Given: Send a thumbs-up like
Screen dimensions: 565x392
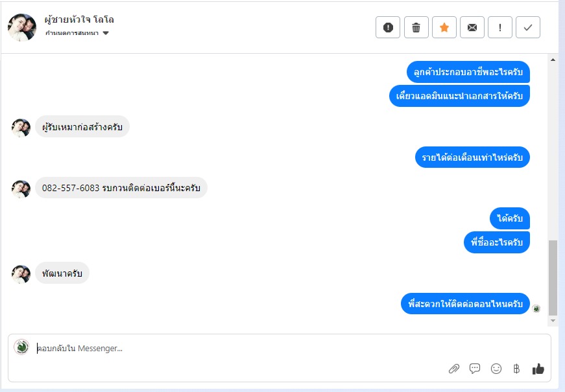Looking at the screenshot, I should (x=538, y=369).
